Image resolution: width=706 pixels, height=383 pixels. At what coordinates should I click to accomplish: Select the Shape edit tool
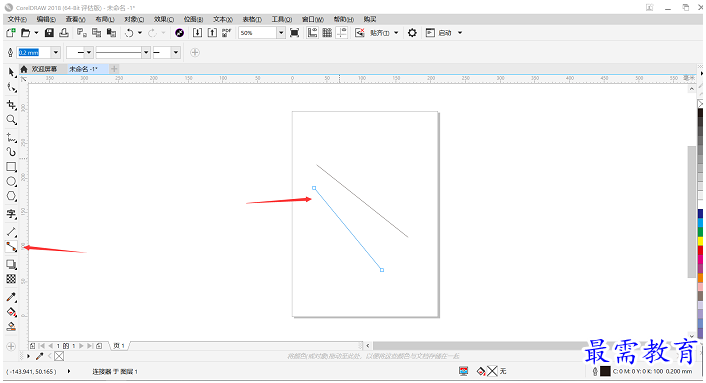click(x=11, y=88)
